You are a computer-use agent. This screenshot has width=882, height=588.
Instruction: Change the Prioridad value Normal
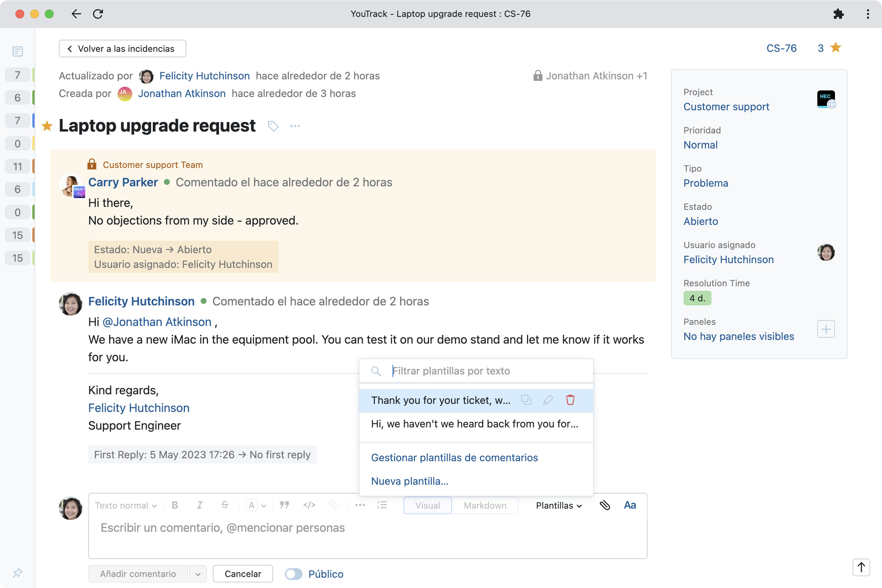coord(700,145)
